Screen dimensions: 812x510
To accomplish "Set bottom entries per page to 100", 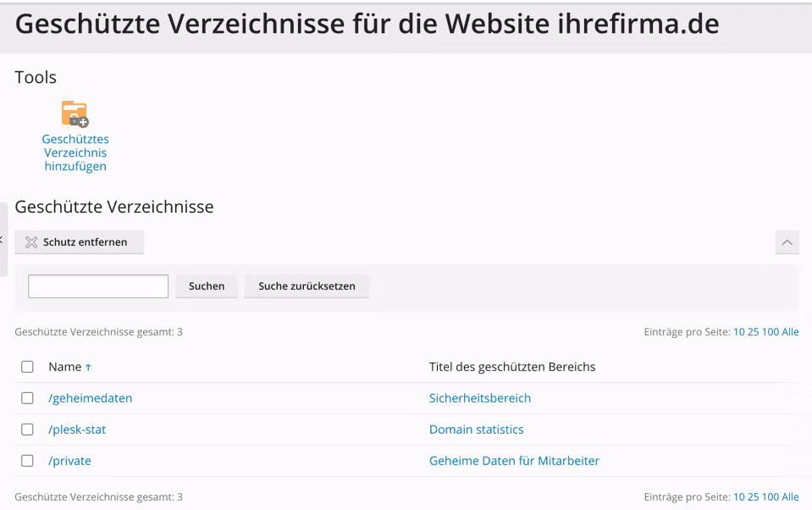I will [770, 496].
